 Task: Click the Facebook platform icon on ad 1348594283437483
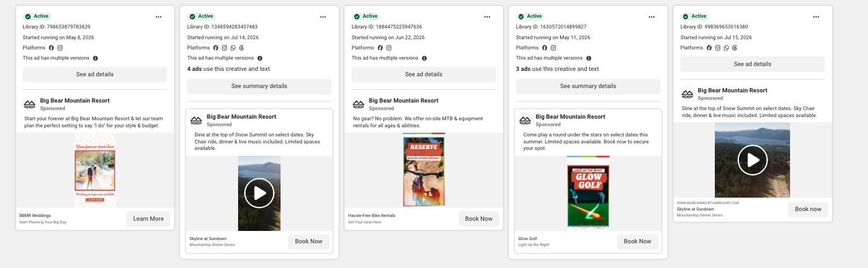tap(216, 48)
